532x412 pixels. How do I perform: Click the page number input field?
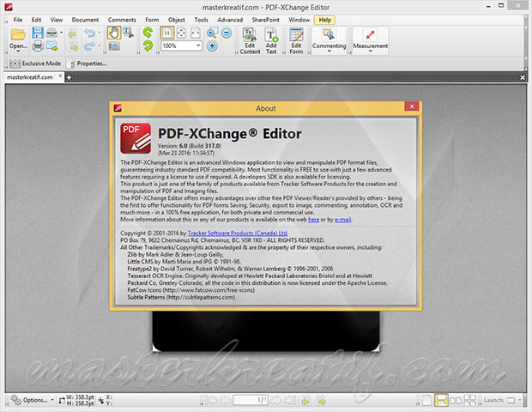(x=251, y=400)
